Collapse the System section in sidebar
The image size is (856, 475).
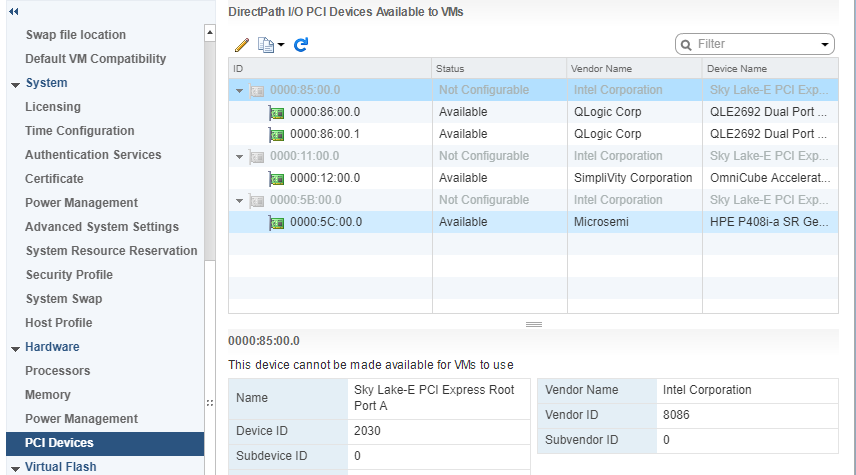click(15, 85)
